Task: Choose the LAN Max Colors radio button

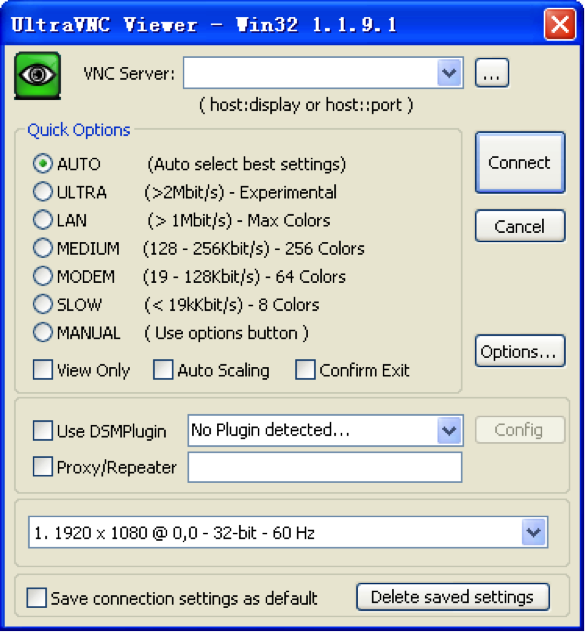Action: 43,220
